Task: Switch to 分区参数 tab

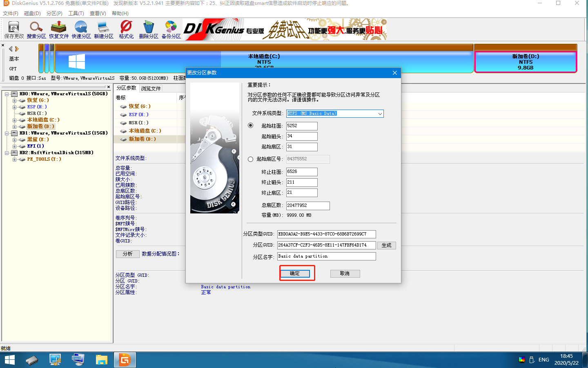Action: (x=127, y=88)
